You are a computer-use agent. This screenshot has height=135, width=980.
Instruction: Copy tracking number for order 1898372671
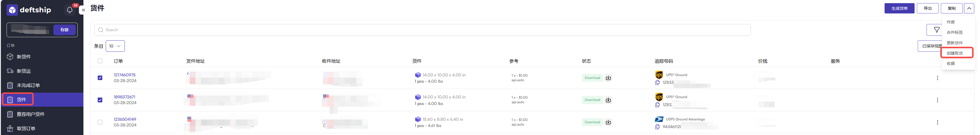(657, 104)
